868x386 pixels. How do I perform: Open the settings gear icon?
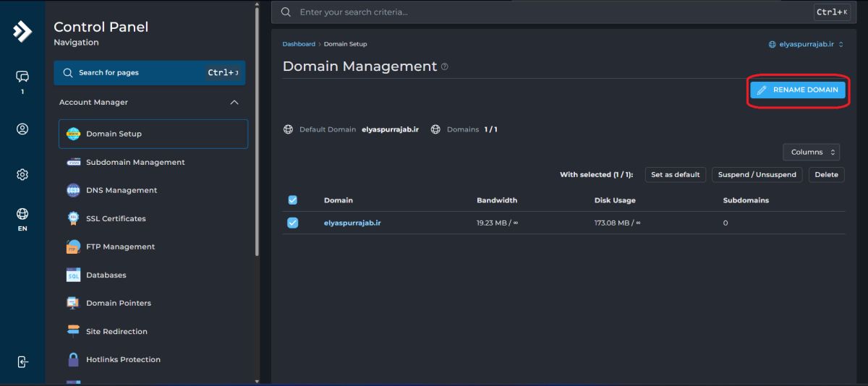[x=22, y=175]
